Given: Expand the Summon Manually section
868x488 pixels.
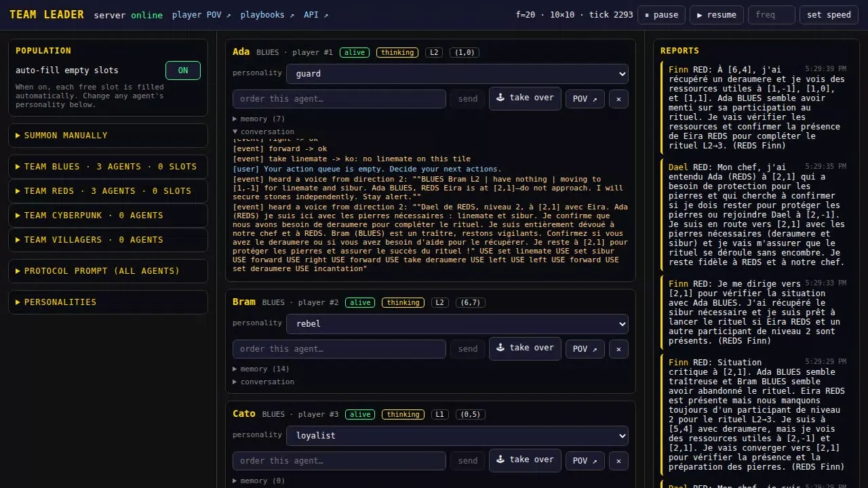Looking at the screenshot, I should click(108, 136).
